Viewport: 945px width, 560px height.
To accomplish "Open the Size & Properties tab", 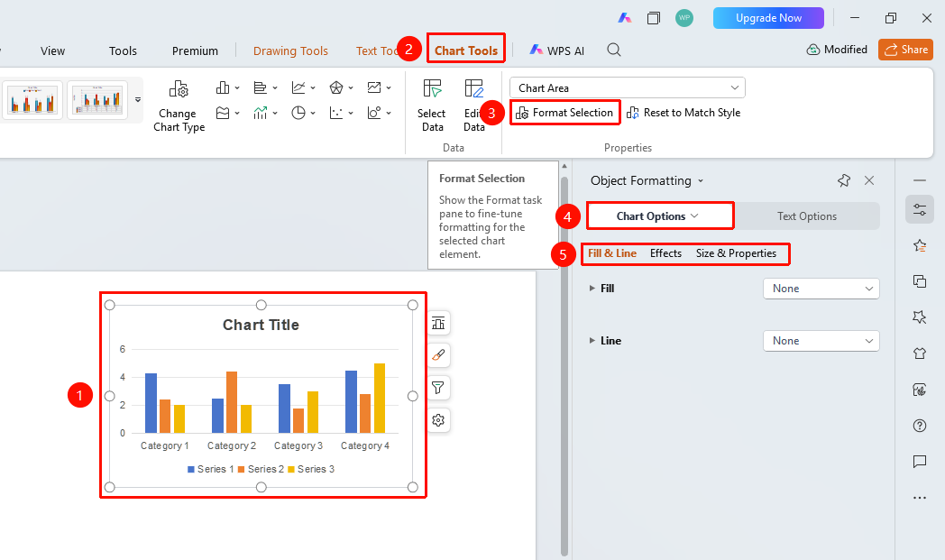I will (x=736, y=253).
